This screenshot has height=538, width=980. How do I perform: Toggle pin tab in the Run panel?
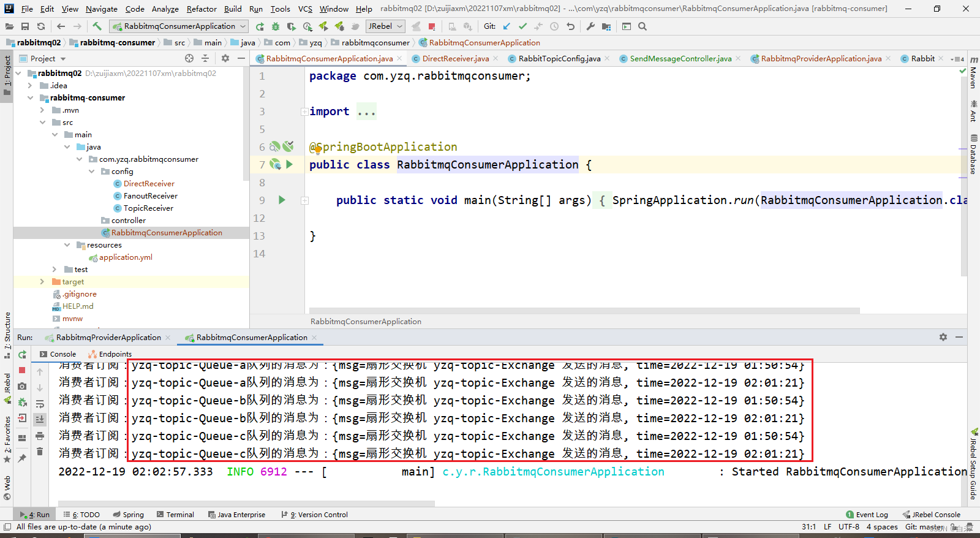coord(22,458)
